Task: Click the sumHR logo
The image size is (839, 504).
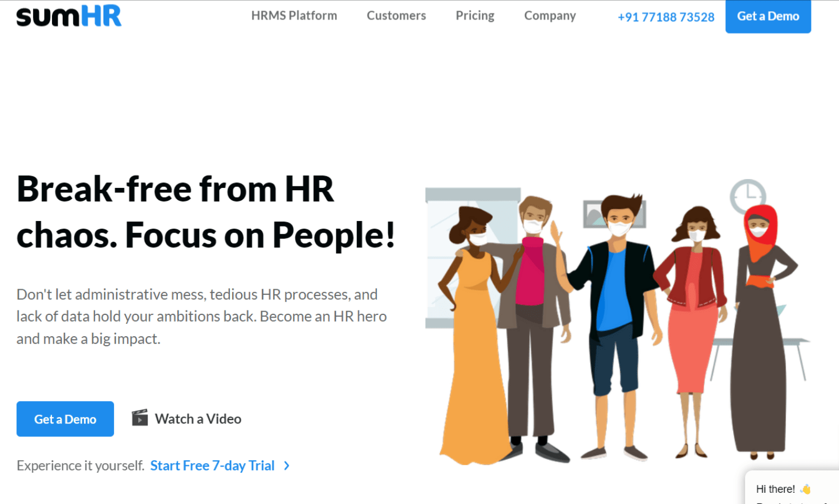Action: (x=69, y=16)
